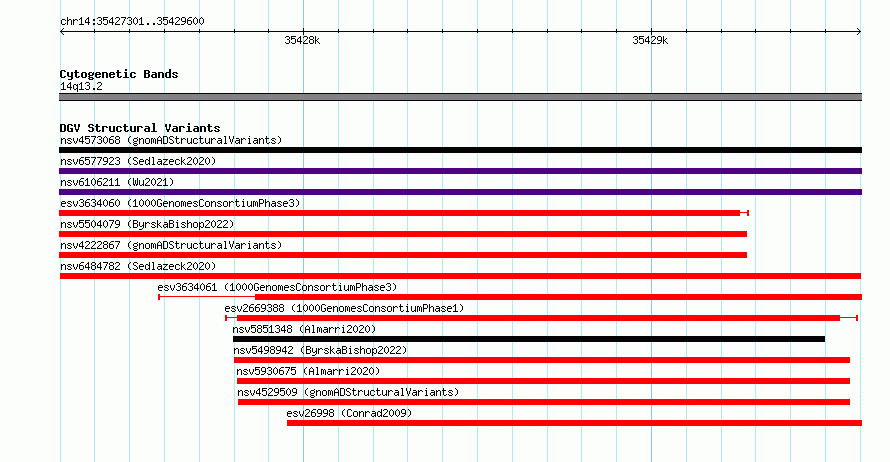The height and width of the screenshot is (462, 890).
Task: Open esv3634060 1000GenomesConsortiumPhase3 label
Action: coord(180,203)
